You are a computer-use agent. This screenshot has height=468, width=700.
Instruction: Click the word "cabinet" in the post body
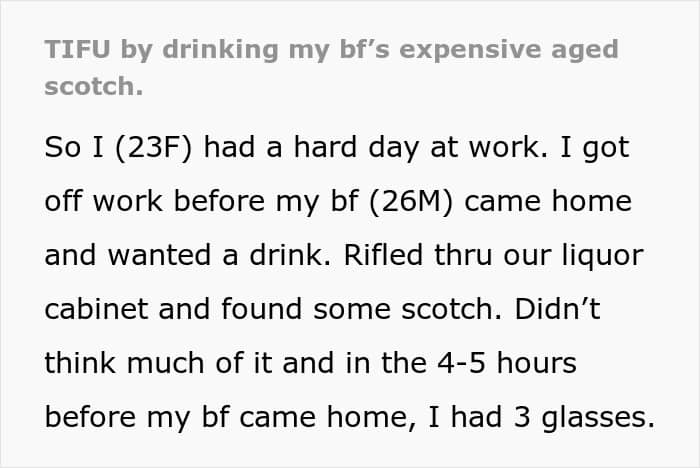(x=96, y=309)
